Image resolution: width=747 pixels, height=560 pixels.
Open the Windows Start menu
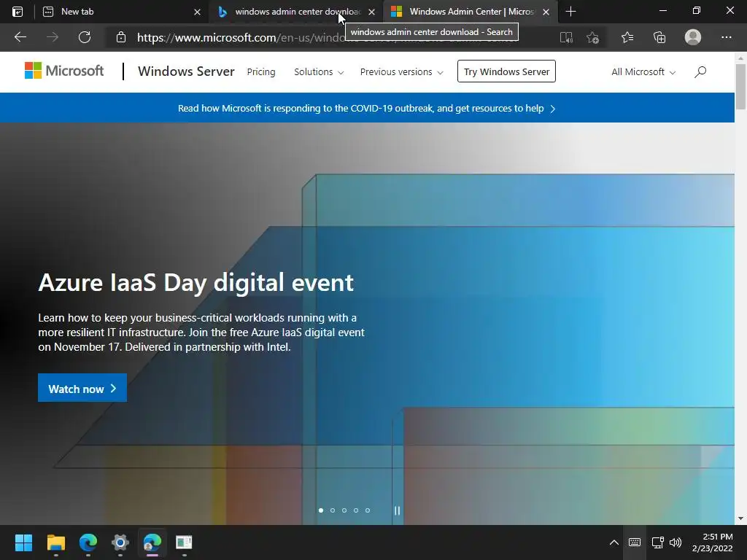pyautogui.click(x=23, y=542)
